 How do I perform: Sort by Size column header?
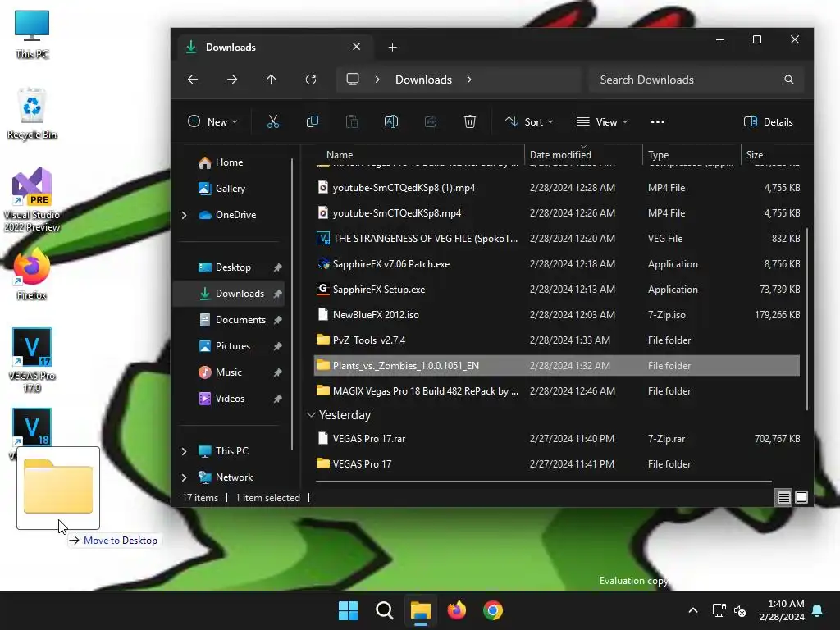[773, 155]
